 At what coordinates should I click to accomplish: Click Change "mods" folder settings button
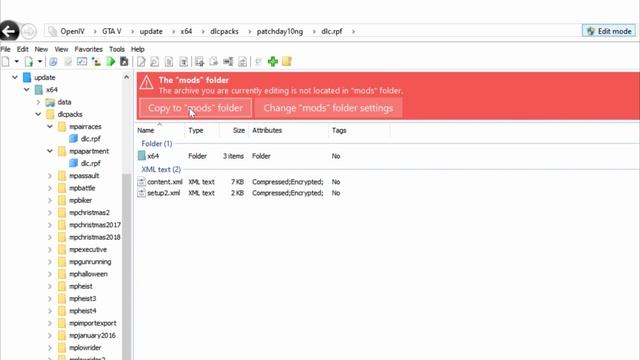pos(328,108)
